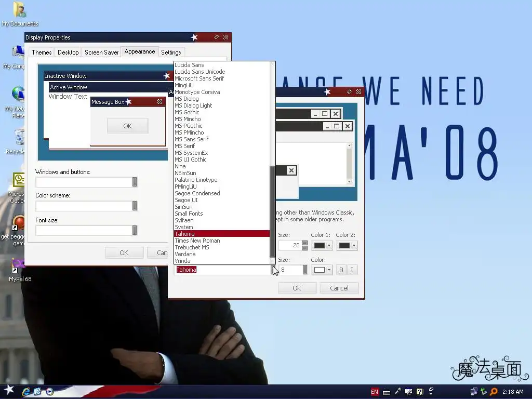This screenshot has width=532, height=399.
Task: Switch to the Settings tab
Action: click(170, 52)
